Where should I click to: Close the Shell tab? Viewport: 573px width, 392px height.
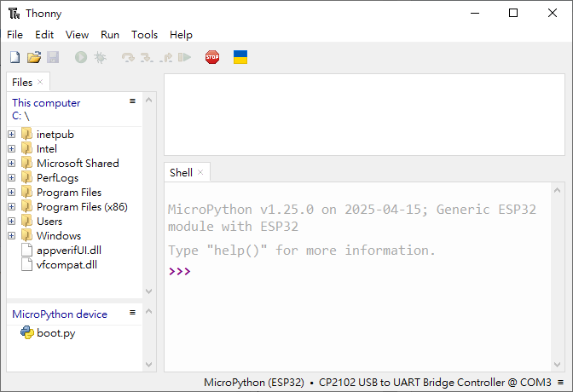(x=200, y=172)
